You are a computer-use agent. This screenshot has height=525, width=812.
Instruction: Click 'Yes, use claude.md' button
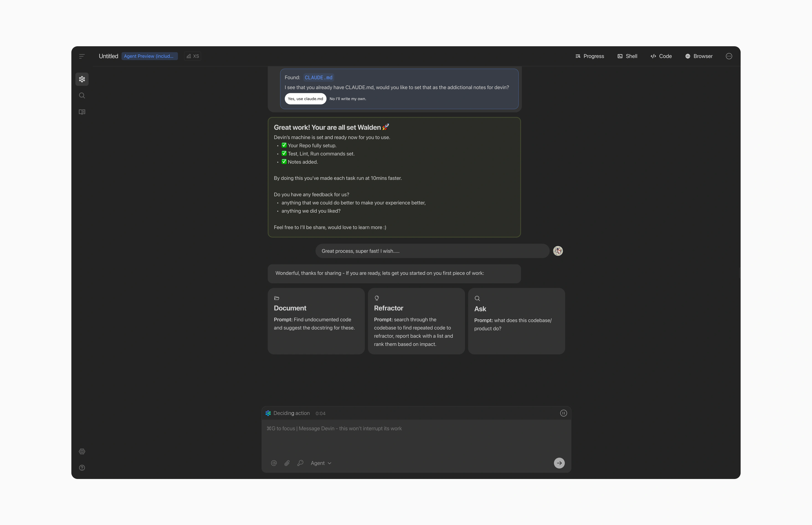click(x=306, y=98)
